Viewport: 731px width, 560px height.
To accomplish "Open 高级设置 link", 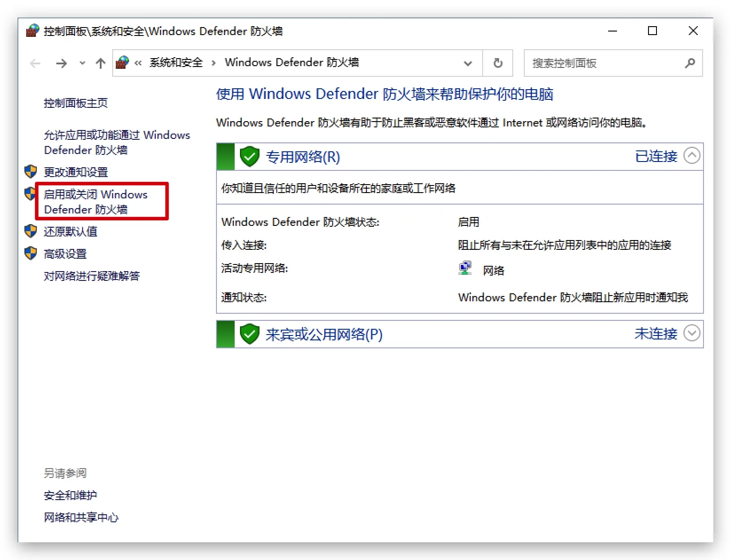I will pos(65,254).
